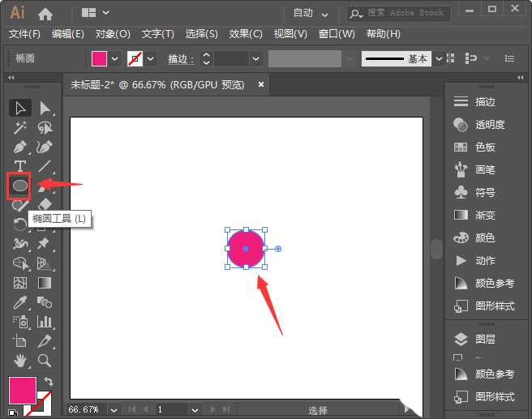The height and width of the screenshot is (419, 532).
Task: Expand the stroke weight dropdown
Action: tap(255, 59)
